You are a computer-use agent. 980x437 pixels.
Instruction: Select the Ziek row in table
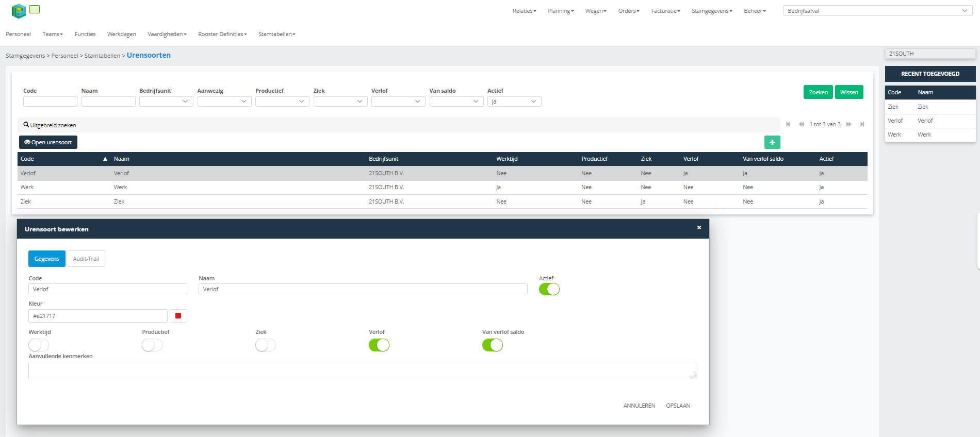point(442,201)
